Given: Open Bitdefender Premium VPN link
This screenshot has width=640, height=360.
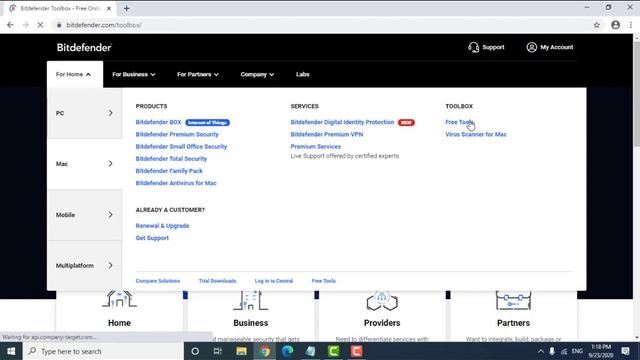Looking at the screenshot, I should pos(327,134).
